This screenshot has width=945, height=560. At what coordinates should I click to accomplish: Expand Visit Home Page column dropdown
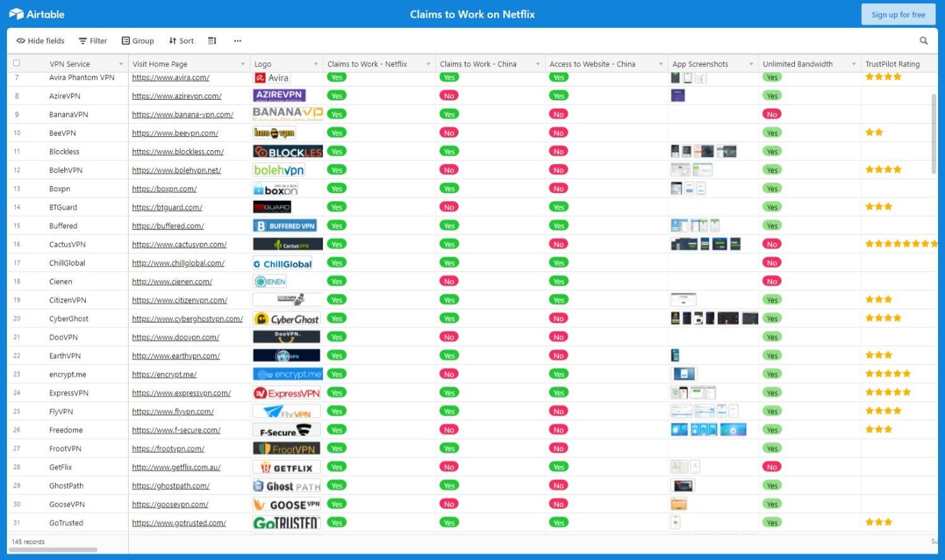click(x=243, y=64)
